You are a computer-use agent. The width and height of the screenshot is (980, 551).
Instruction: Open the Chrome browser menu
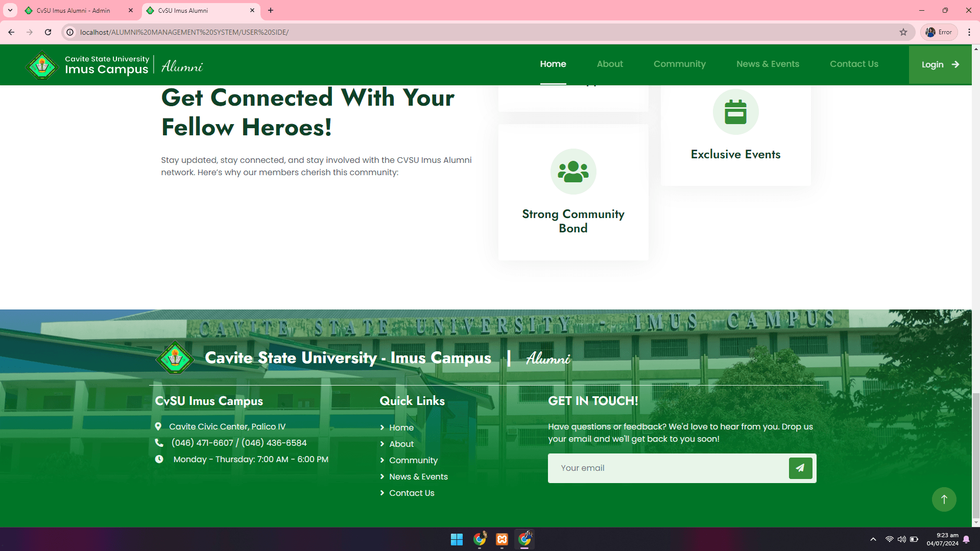970,32
